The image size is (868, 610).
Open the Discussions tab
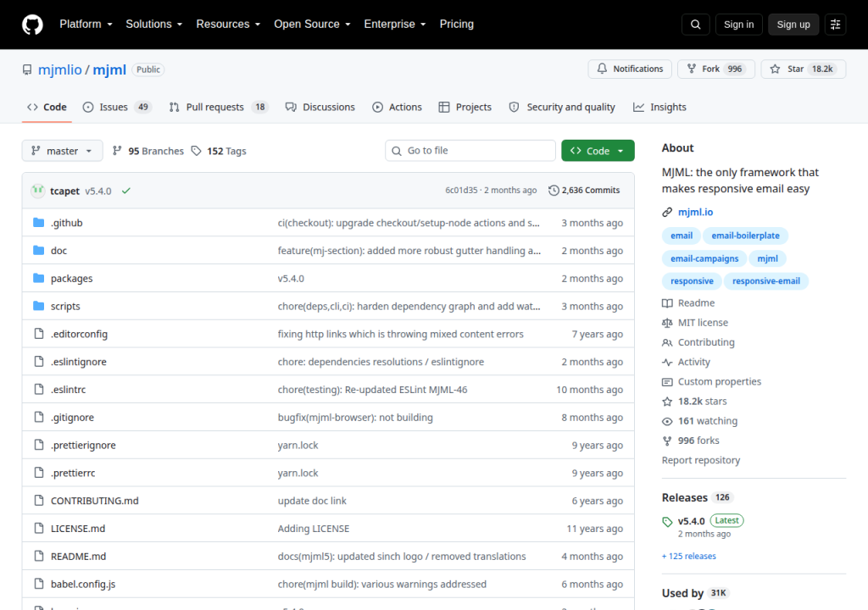point(320,107)
